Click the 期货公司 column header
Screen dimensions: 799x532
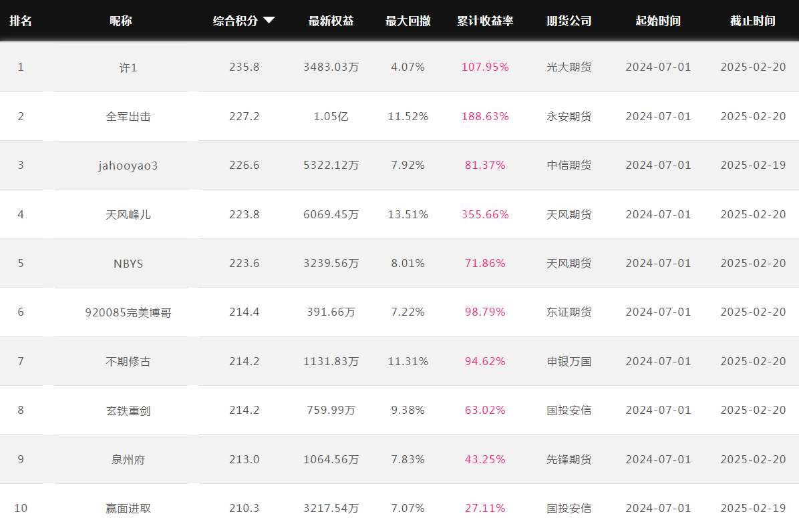click(x=569, y=21)
